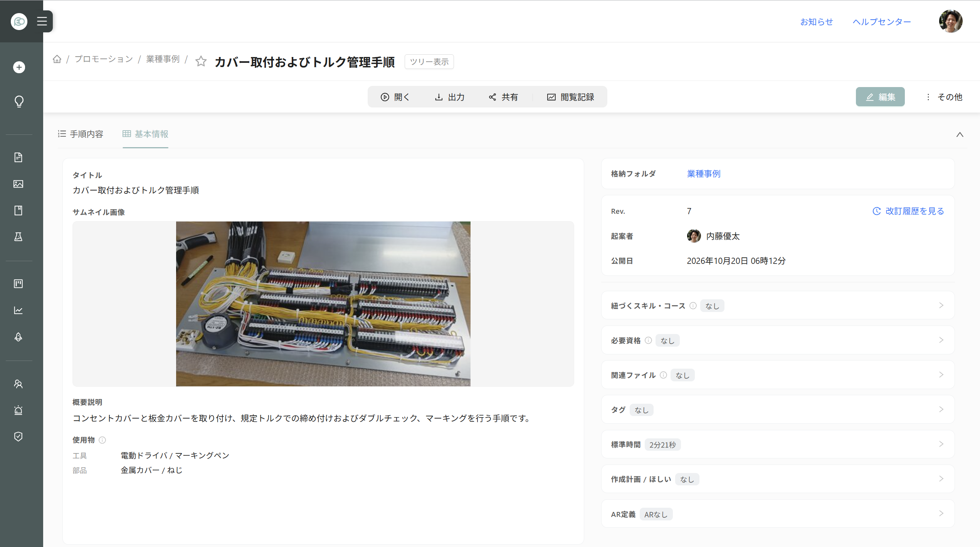Viewport: 980px width, 547px height.
Task: Click the 編集 edit button
Action: (x=880, y=97)
